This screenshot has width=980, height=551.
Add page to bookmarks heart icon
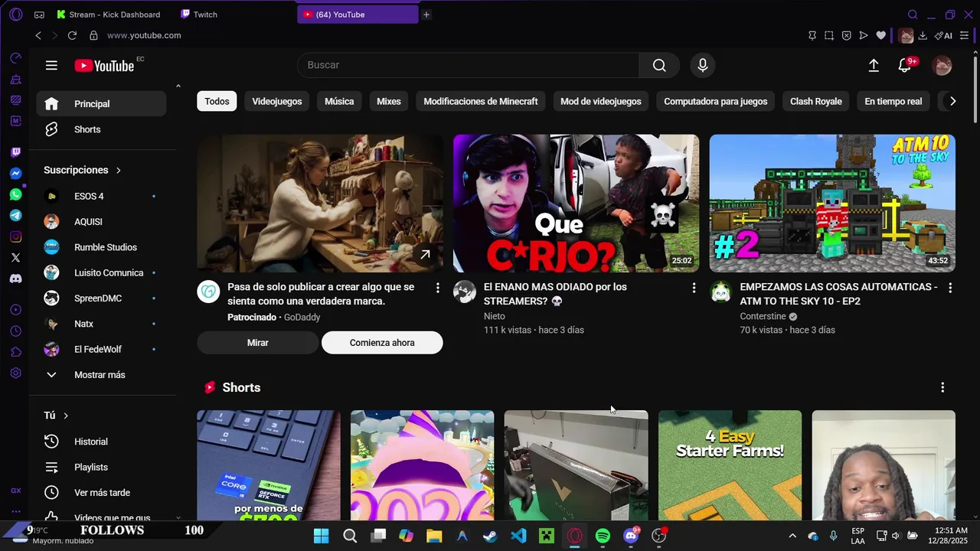click(x=880, y=35)
